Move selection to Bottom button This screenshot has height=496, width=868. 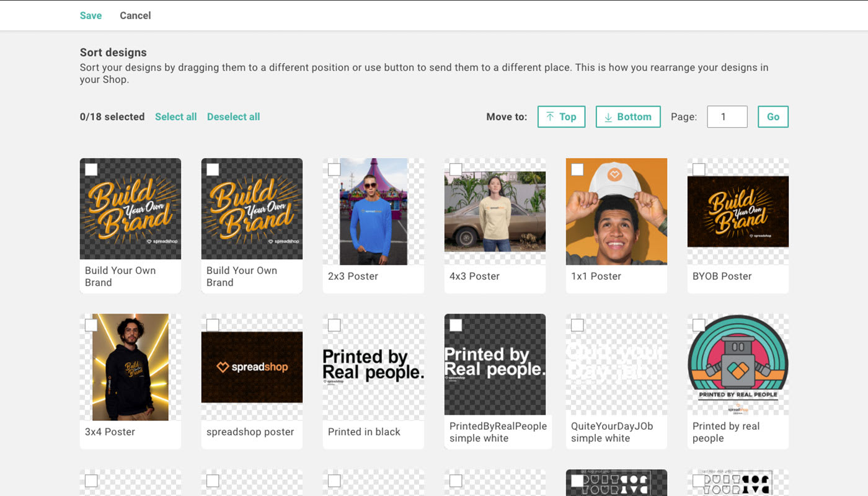click(x=627, y=117)
